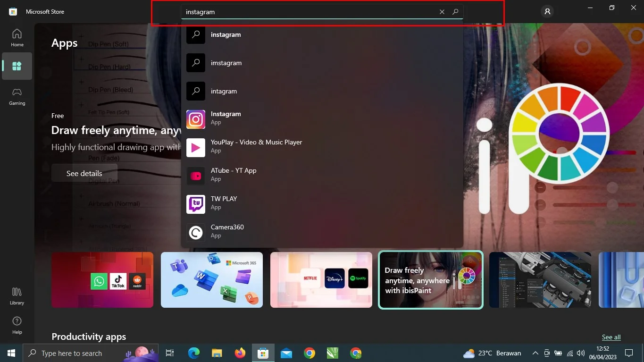Open the Home section in sidebar
Viewport: 644px width, 362px height.
click(x=17, y=38)
